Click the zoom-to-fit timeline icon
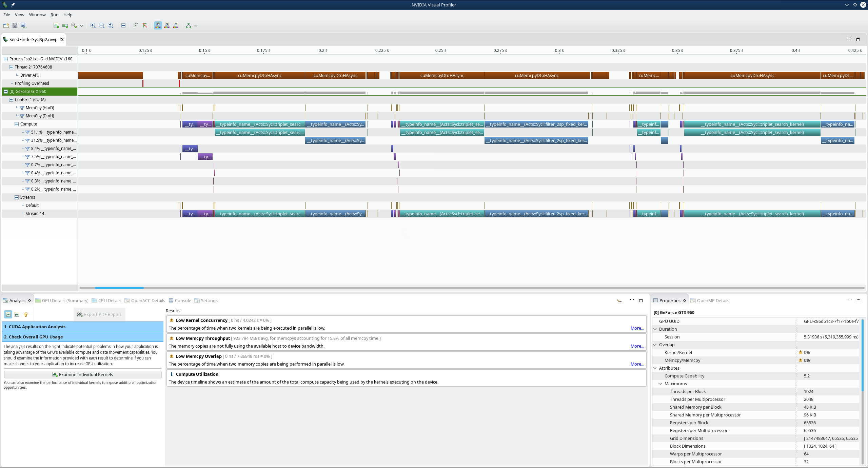Screen dimensions: 868x468 point(111,25)
